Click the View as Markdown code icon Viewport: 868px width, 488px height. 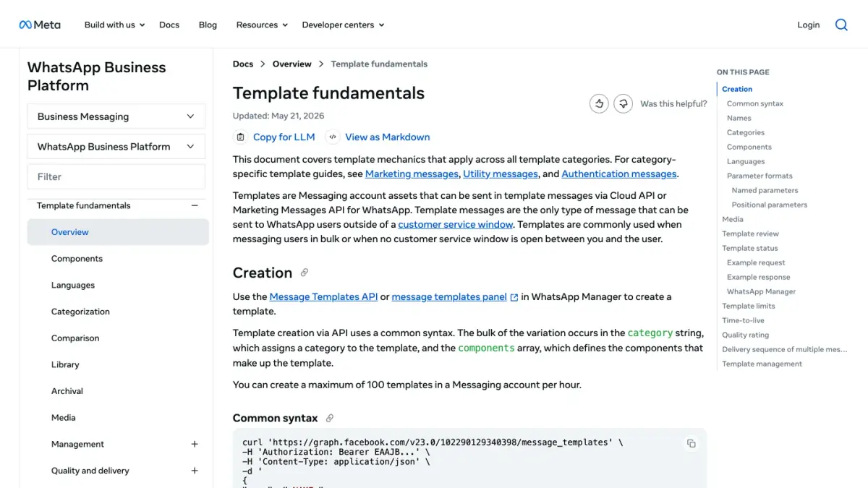333,137
